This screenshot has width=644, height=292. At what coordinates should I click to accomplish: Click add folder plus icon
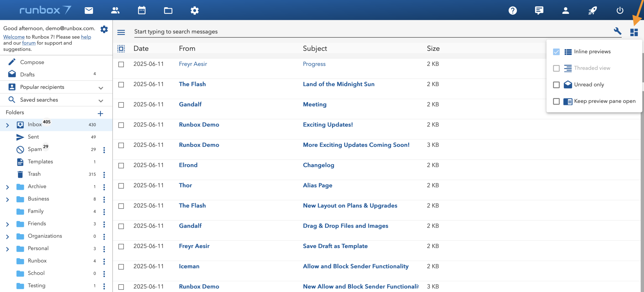click(x=100, y=113)
